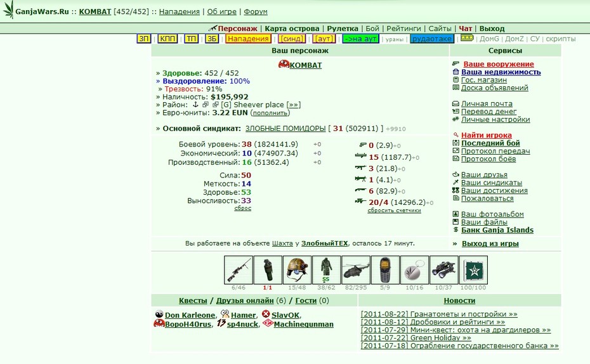Click the ЗБ shortcut button
590x364 pixels.
pos(212,38)
